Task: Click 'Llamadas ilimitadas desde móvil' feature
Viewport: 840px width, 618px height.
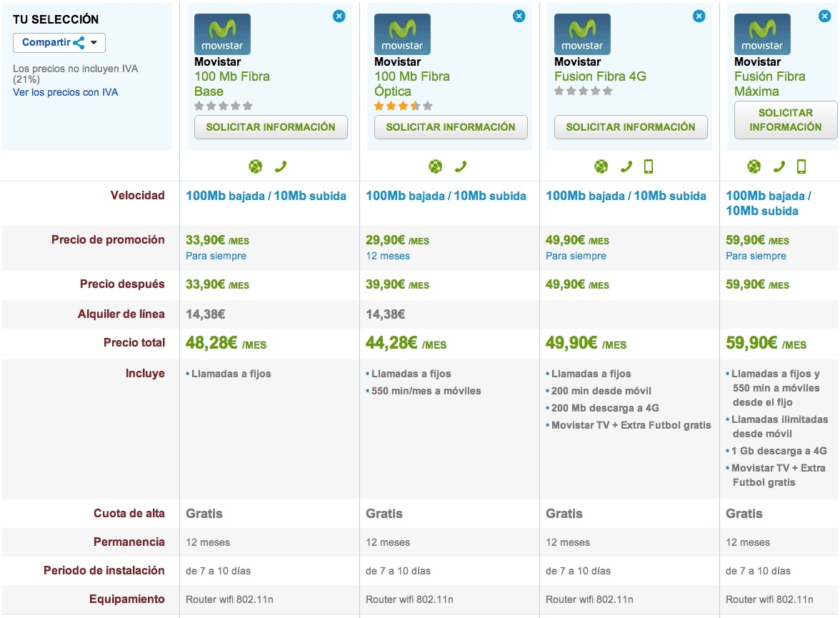Action: (x=780, y=427)
